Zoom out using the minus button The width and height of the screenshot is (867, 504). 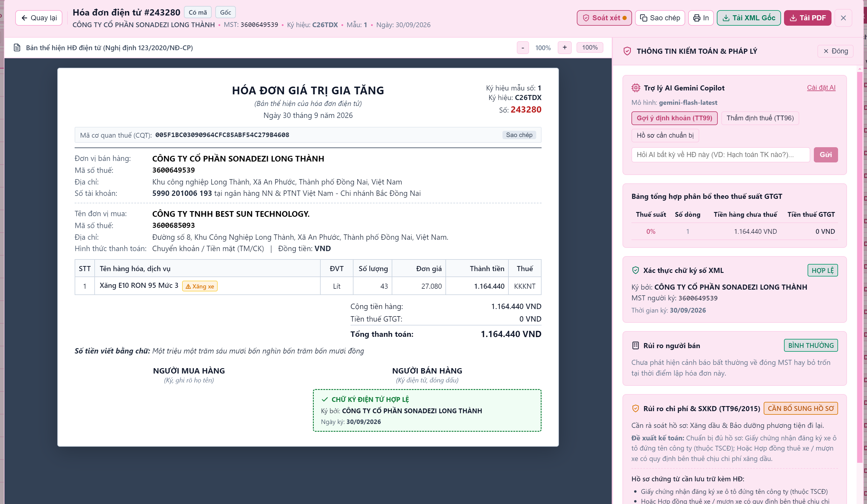click(522, 47)
